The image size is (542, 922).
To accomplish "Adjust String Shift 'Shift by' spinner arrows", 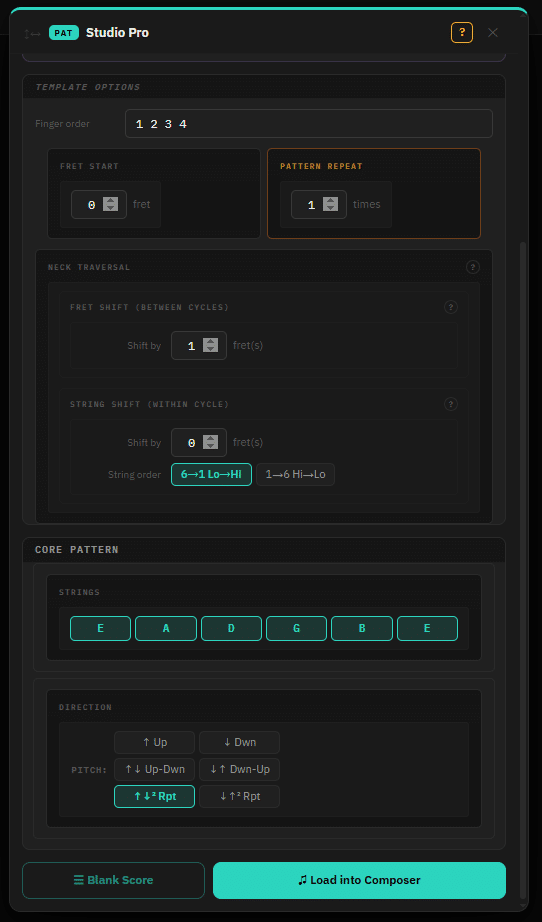I will (210, 442).
